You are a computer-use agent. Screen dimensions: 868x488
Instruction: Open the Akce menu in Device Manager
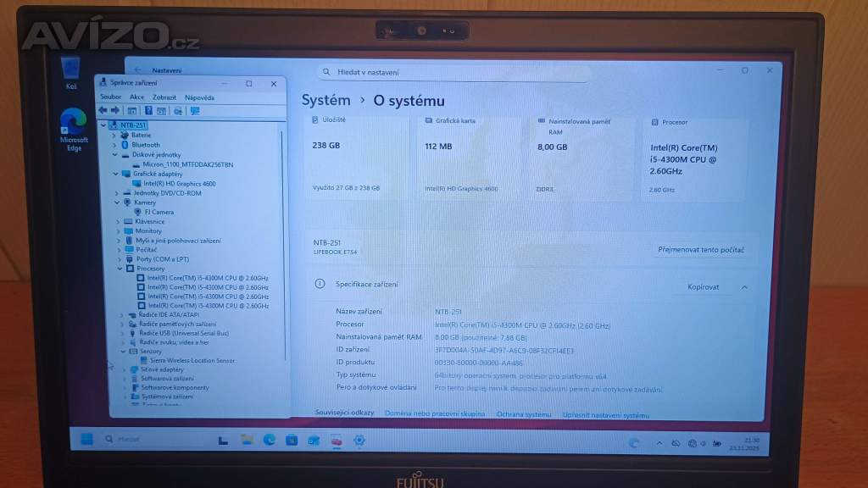coord(136,97)
